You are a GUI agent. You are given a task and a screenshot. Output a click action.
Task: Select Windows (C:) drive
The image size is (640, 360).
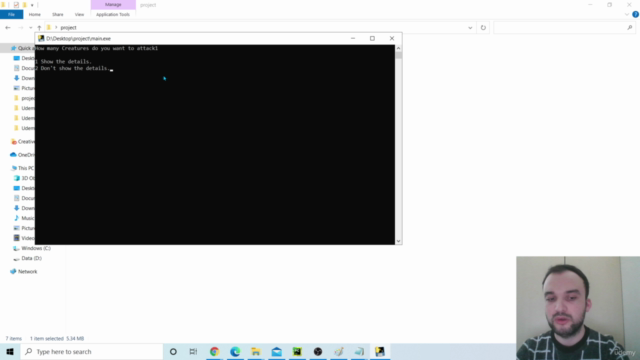(32, 248)
